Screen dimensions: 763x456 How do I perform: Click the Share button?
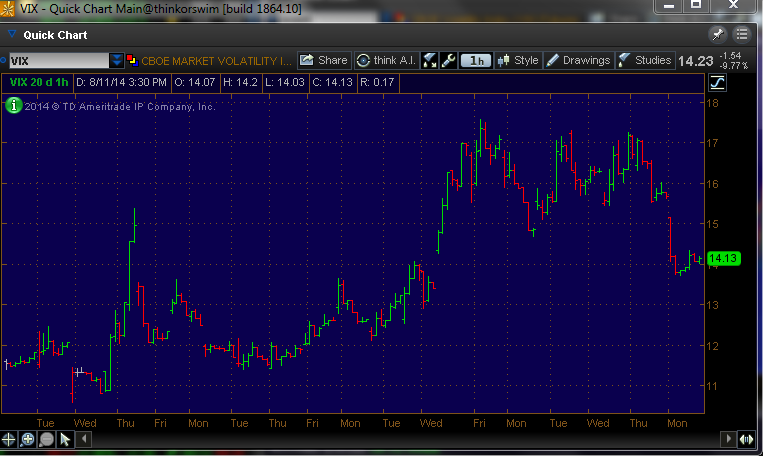(x=324, y=60)
